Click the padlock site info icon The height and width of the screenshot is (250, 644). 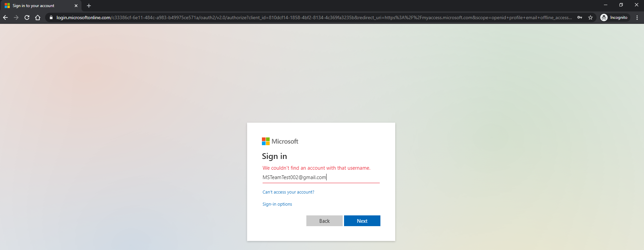[x=51, y=17]
